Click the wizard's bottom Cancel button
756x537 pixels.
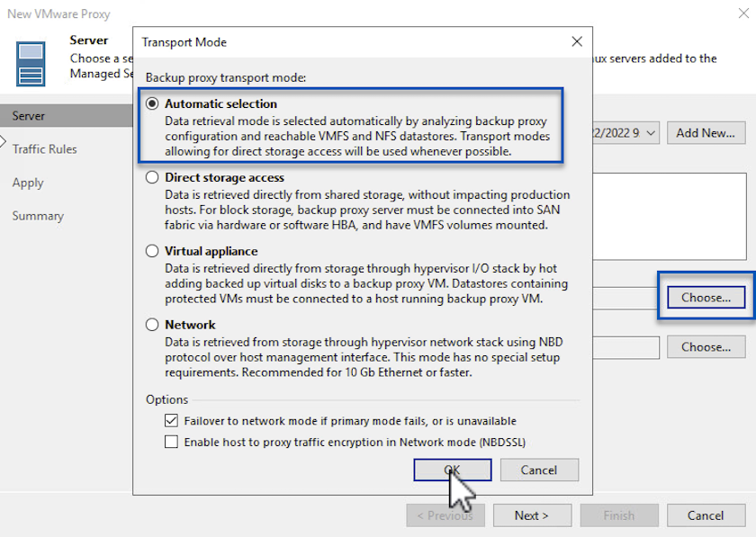click(706, 515)
